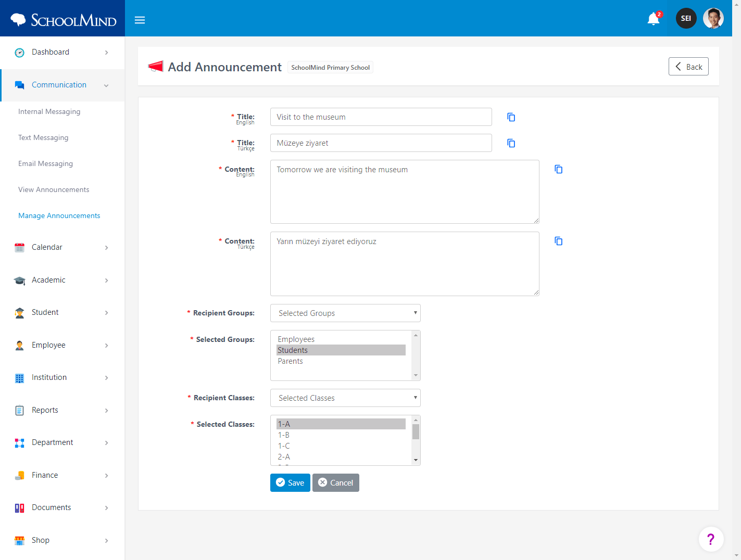Select class 1-C in Selected Classes

tap(341, 446)
